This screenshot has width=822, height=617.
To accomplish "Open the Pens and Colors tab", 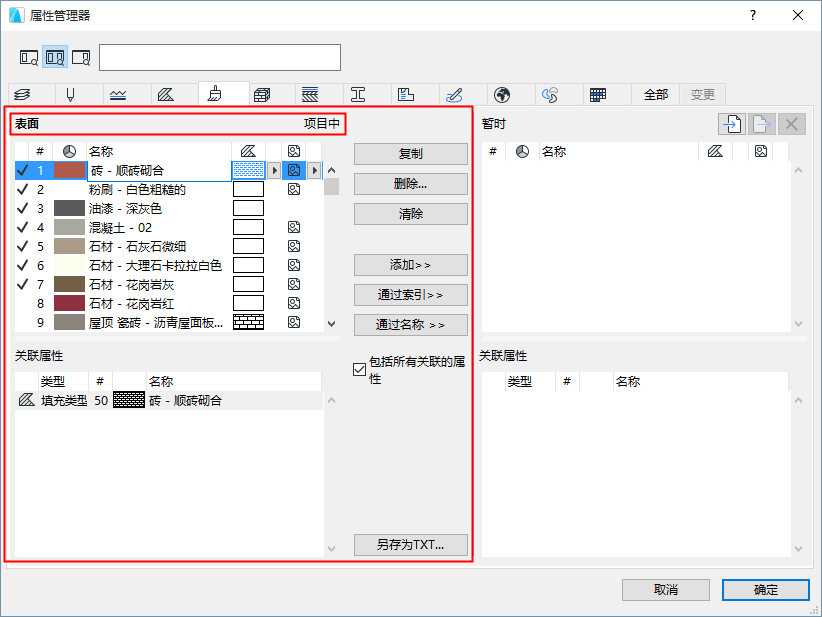I will [x=70, y=95].
